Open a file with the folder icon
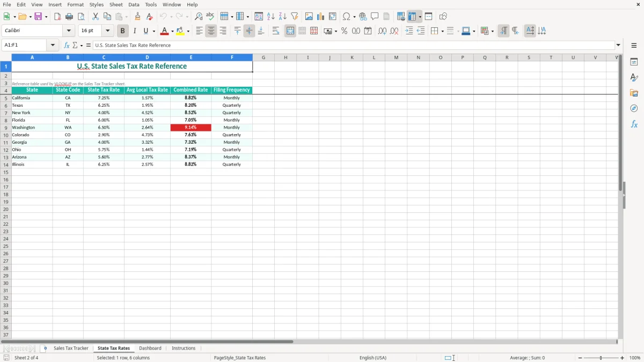Viewport: 644px width, 362px height. (x=22, y=17)
